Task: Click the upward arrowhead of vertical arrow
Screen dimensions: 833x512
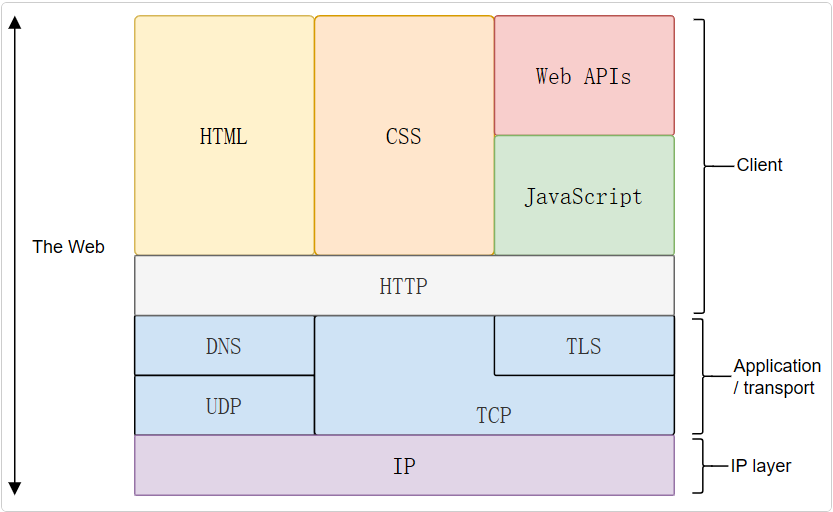Action: [x=15, y=22]
